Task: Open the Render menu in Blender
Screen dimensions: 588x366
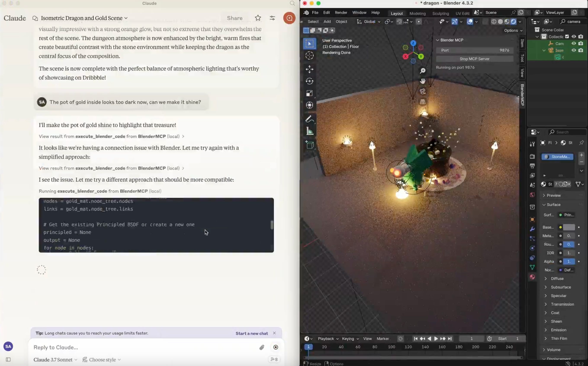Action: [x=341, y=13]
